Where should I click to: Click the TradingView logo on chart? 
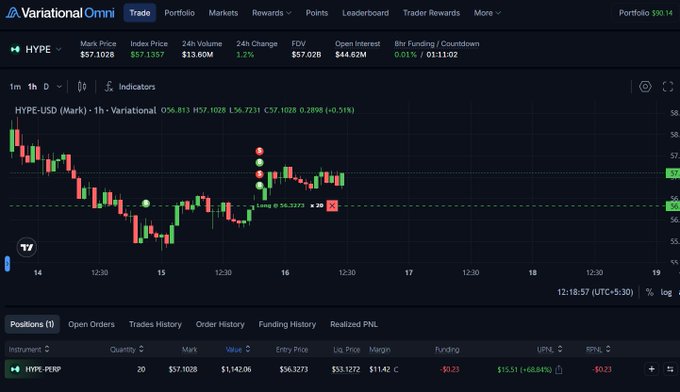click(x=26, y=247)
